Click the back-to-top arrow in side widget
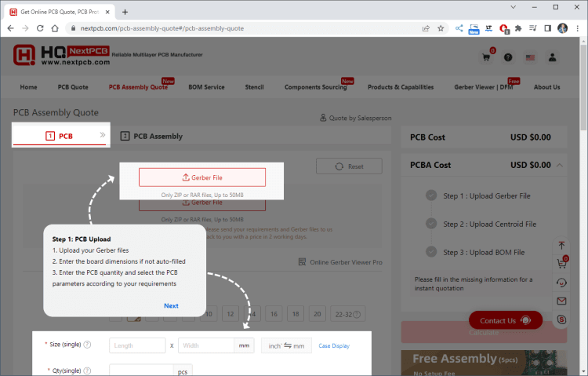 (x=561, y=246)
